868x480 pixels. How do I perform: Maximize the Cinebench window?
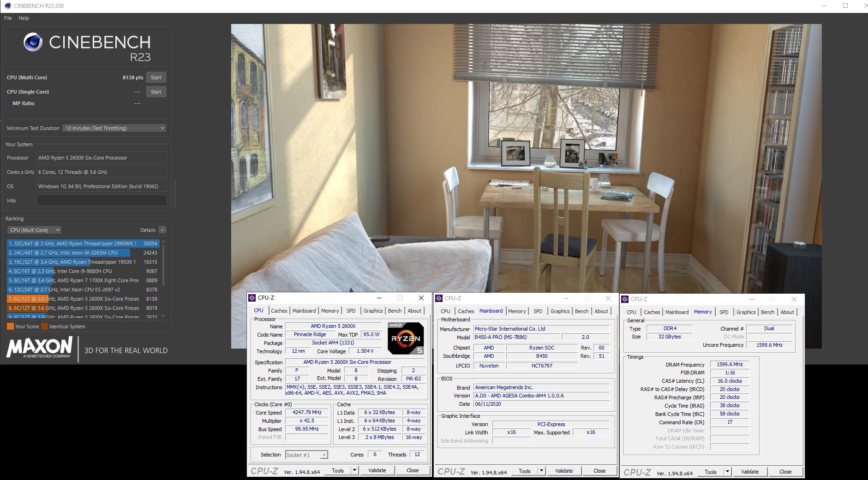click(845, 6)
